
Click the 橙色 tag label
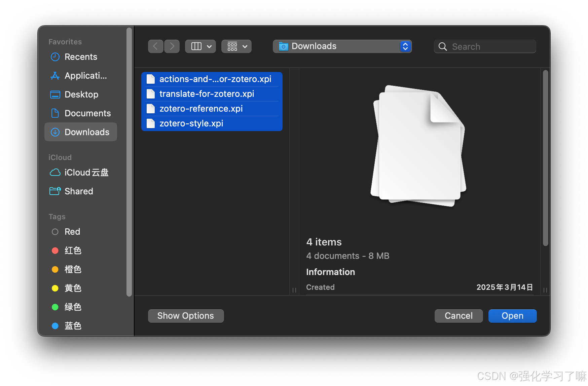[73, 269]
